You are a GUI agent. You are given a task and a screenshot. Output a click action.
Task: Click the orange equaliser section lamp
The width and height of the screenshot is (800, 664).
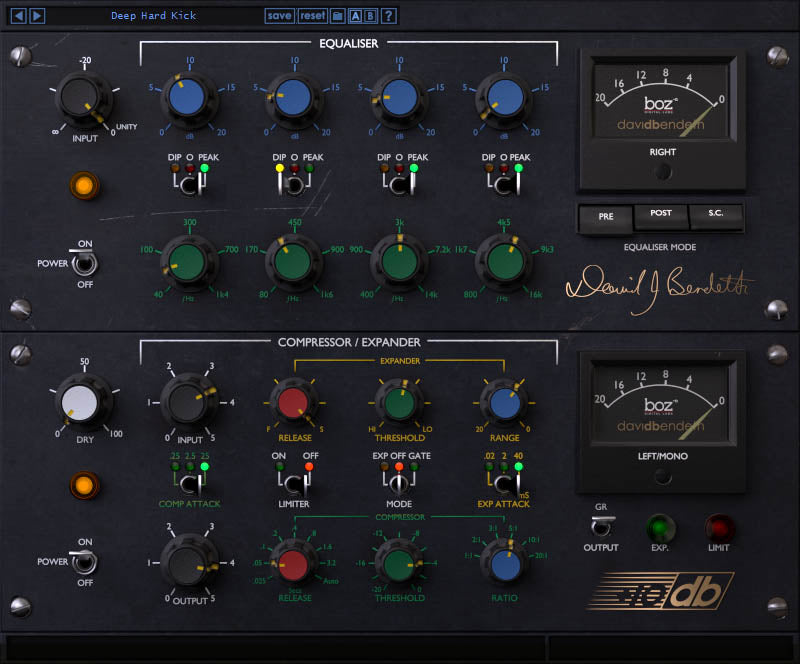(85, 186)
